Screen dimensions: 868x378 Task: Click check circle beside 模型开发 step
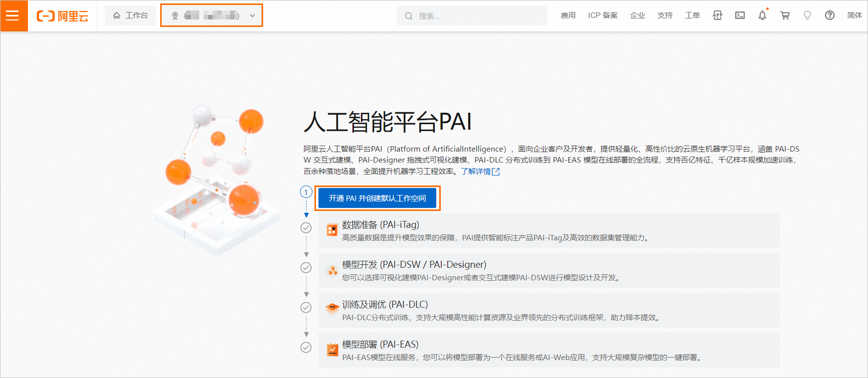click(x=306, y=268)
